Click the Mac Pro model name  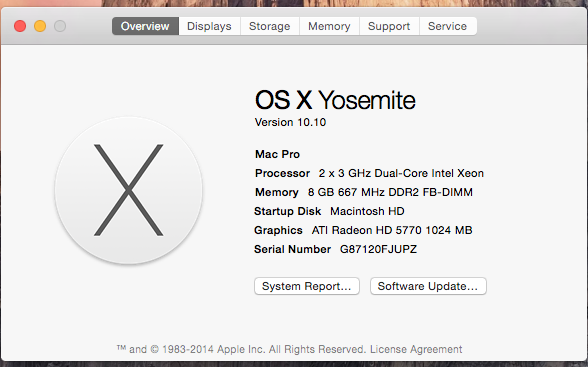click(277, 154)
